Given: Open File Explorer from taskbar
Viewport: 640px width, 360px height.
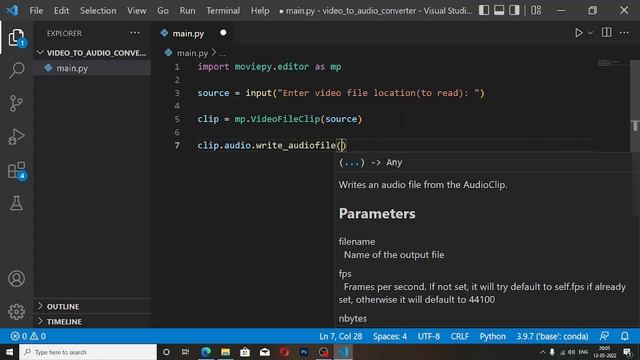Looking at the screenshot, I should 225,352.
